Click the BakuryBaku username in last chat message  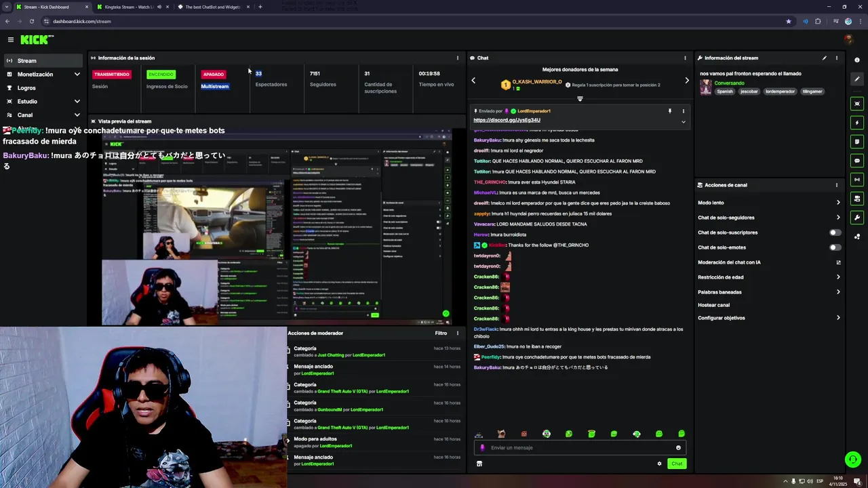click(x=487, y=367)
